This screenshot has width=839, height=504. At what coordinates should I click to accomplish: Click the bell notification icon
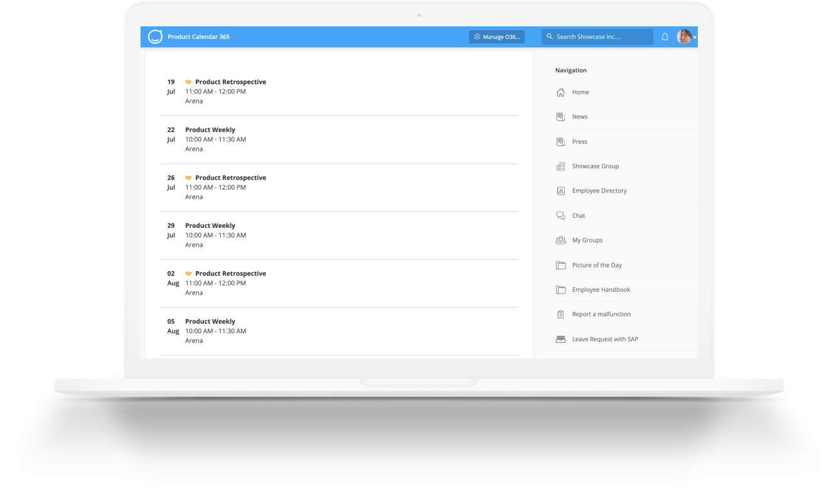click(665, 36)
